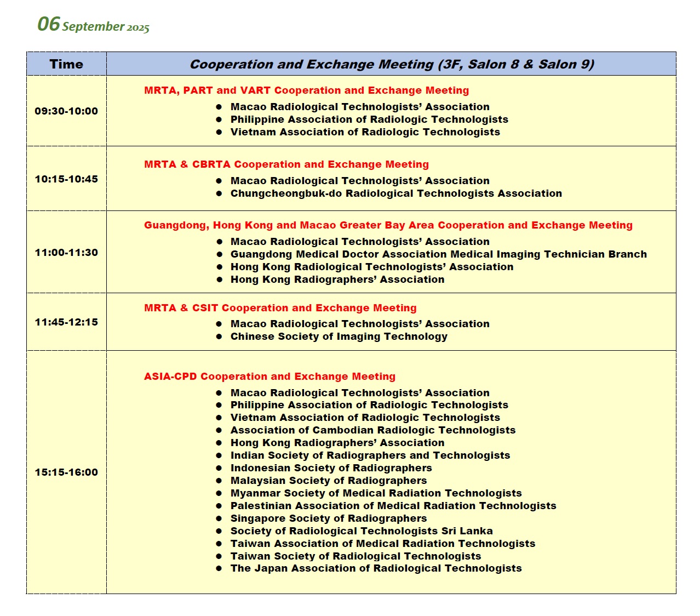Click the 15:15-16:00 time cell
Screen dimensions: 700x616
[66, 472]
